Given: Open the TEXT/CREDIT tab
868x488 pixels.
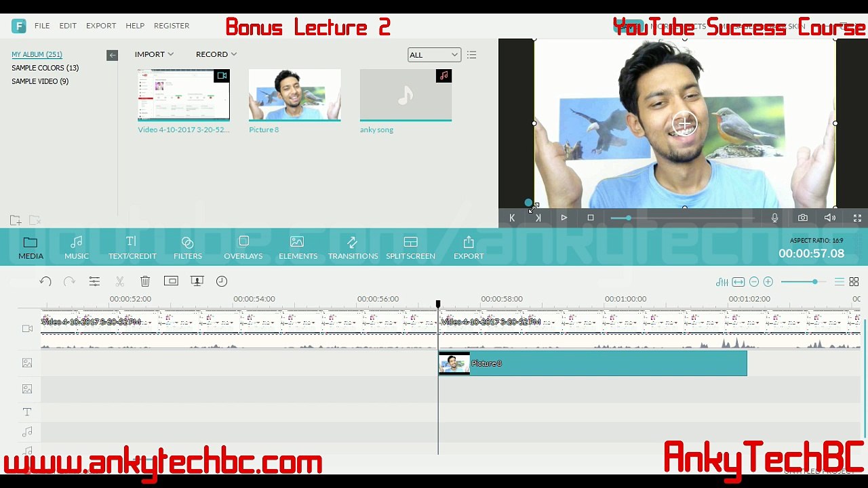Looking at the screenshot, I should click(x=132, y=248).
